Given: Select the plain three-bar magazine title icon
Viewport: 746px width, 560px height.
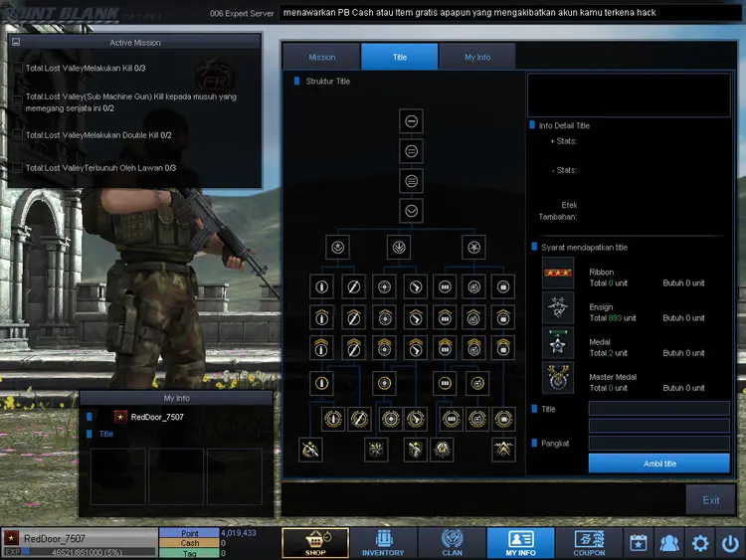Looking at the screenshot, I should pyautogui.click(x=445, y=286).
